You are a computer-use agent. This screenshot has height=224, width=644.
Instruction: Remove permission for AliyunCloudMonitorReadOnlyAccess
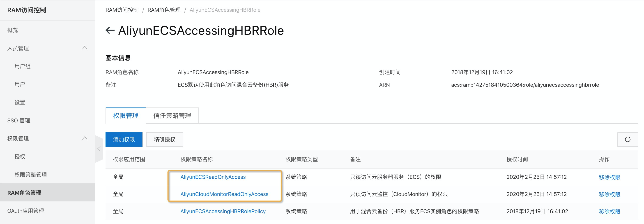609,194
